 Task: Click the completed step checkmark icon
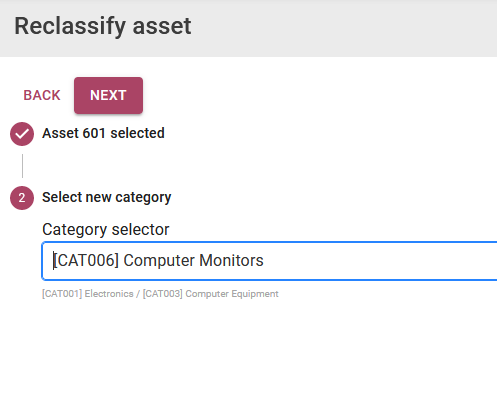coord(22,134)
